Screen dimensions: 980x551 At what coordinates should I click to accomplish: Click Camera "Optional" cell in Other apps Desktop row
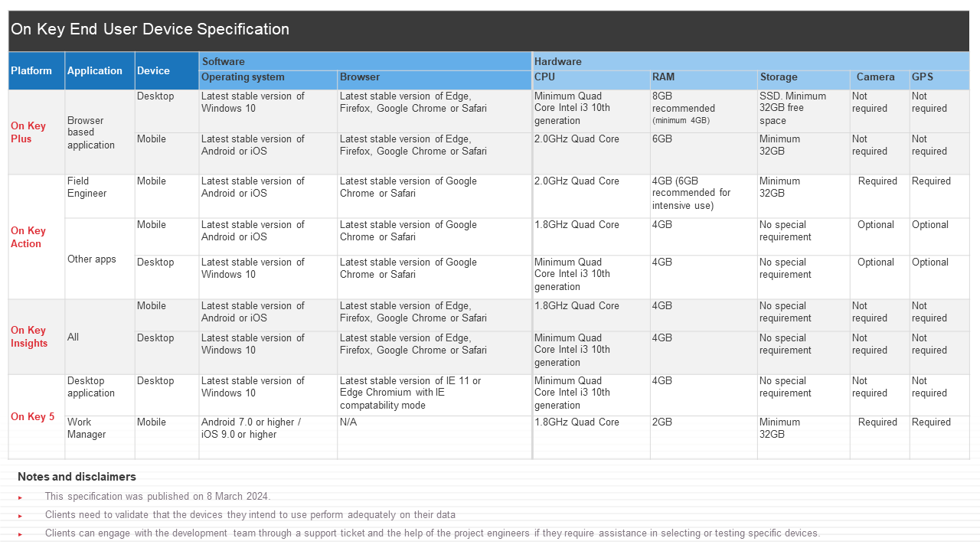click(x=880, y=277)
